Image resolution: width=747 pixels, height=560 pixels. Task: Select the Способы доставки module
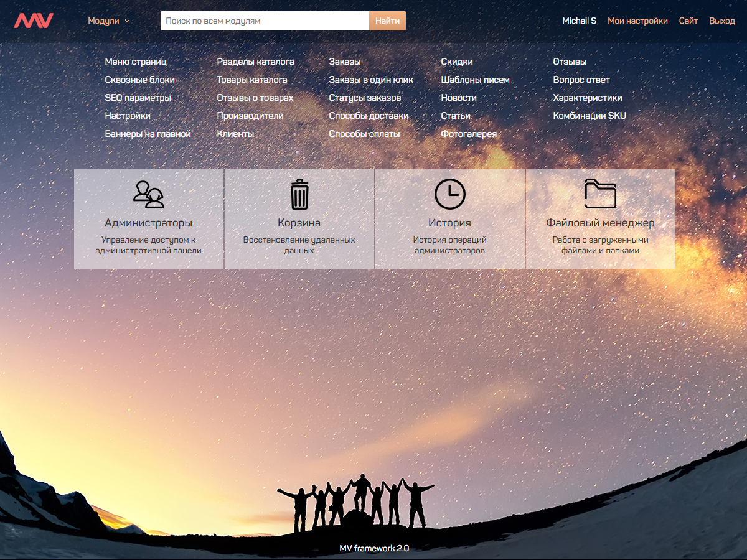[x=369, y=116]
